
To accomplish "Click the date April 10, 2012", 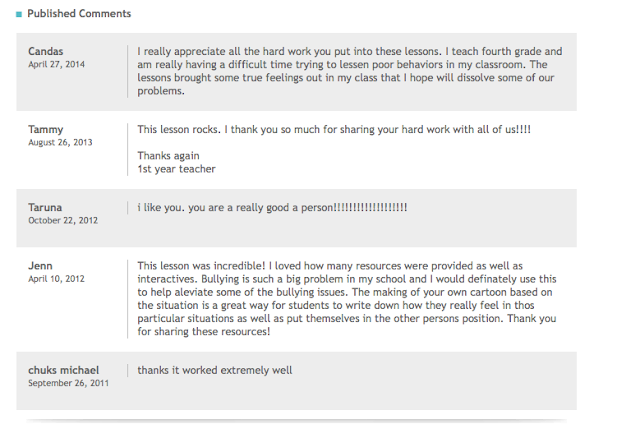I will point(56,279).
